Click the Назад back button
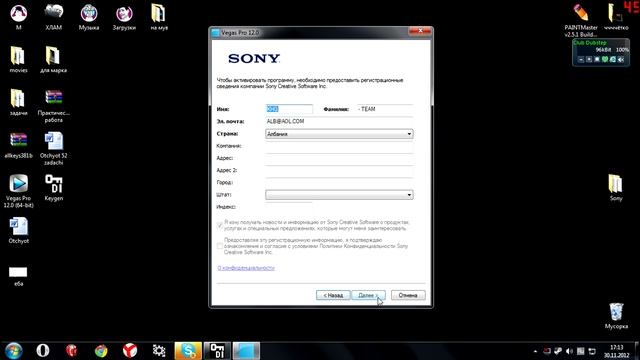 (x=333, y=295)
